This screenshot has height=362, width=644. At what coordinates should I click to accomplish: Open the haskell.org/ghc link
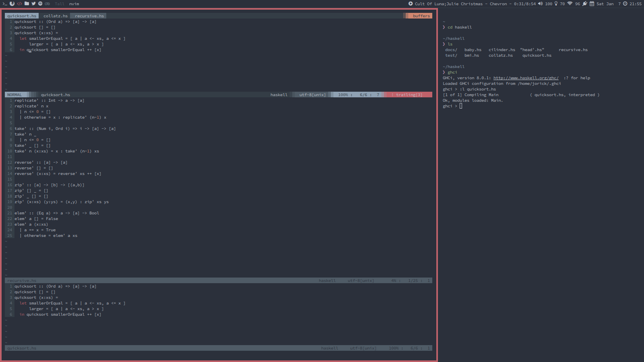[526, 78]
